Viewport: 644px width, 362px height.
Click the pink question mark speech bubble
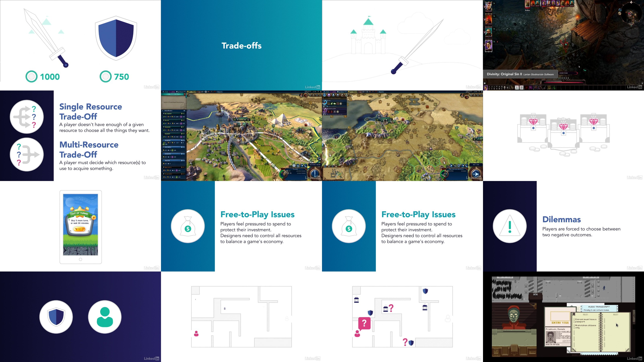(364, 324)
